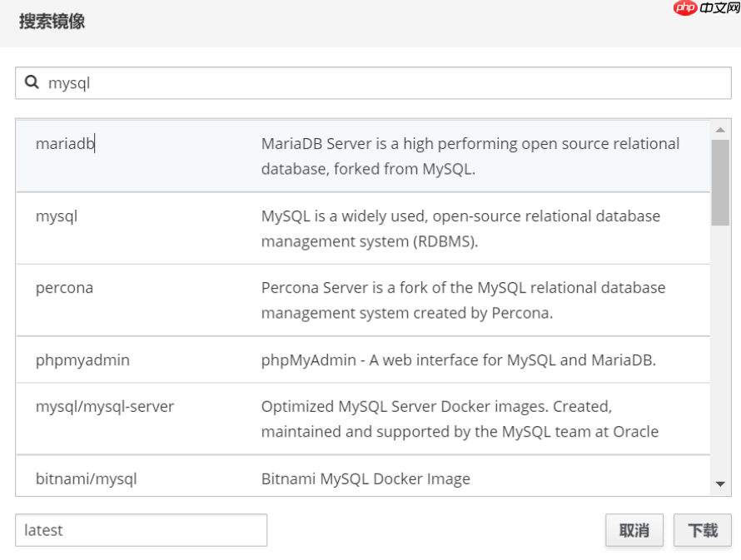Click the scrollbar track below the thumb
The height and width of the screenshot is (560, 741).
(720, 349)
